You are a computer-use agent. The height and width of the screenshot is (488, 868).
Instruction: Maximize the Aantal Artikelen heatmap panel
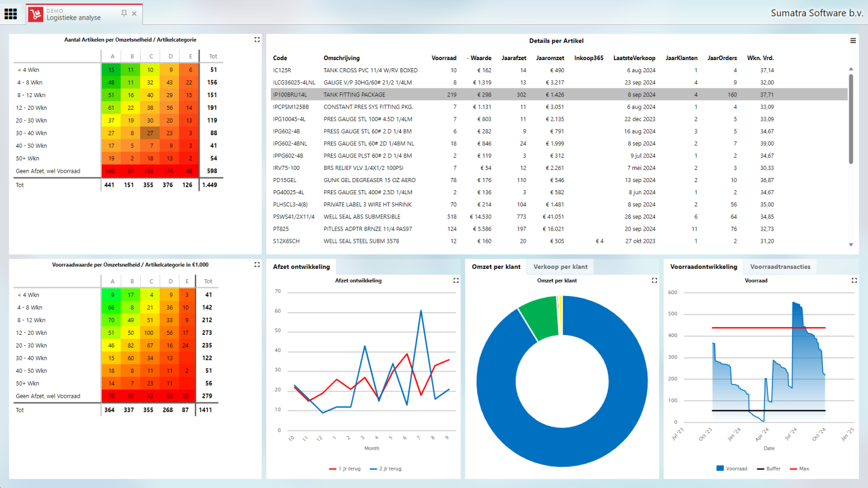tap(257, 40)
